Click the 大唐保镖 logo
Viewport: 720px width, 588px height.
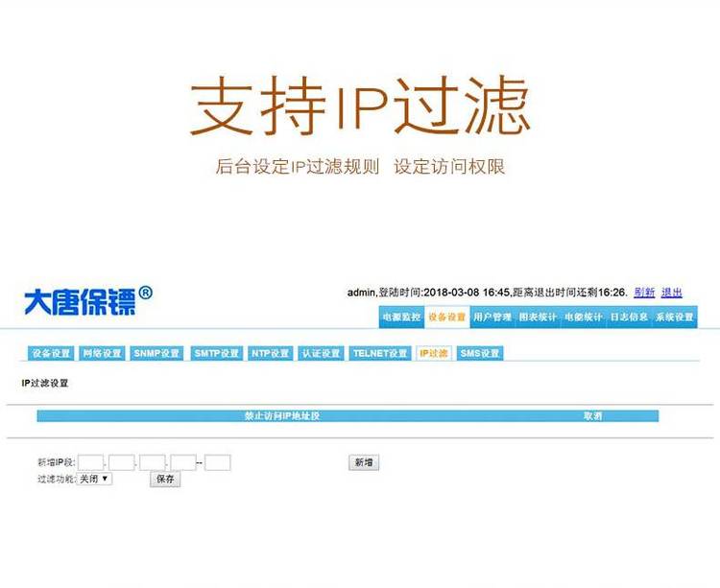click(86, 300)
